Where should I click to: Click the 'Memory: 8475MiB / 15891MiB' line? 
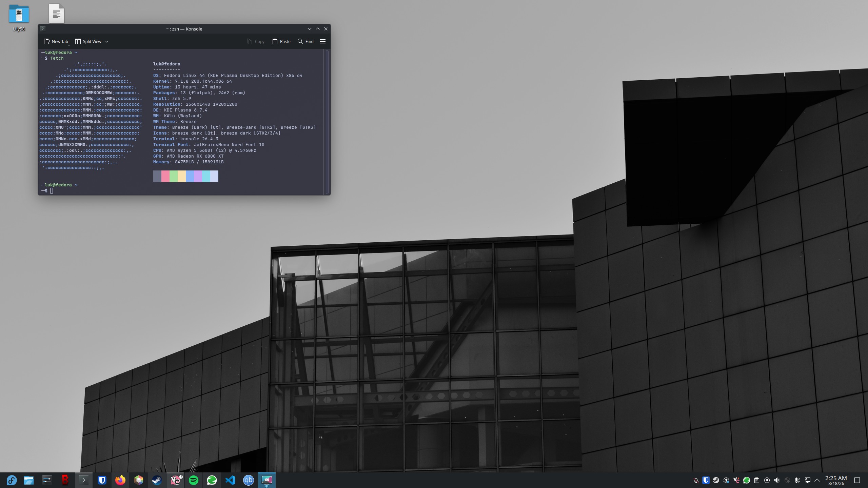click(188, 162)
